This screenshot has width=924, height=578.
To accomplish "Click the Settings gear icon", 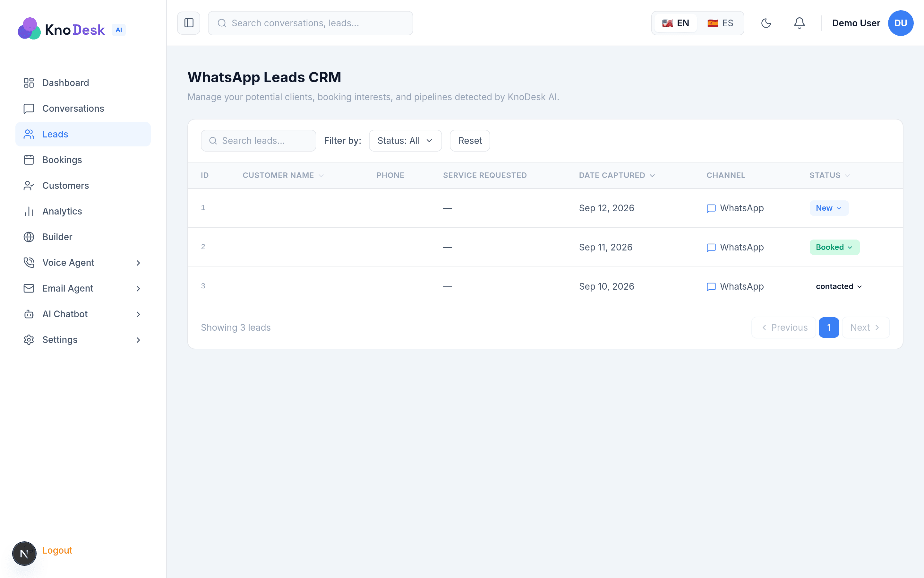I will click(x=29, y=340).
